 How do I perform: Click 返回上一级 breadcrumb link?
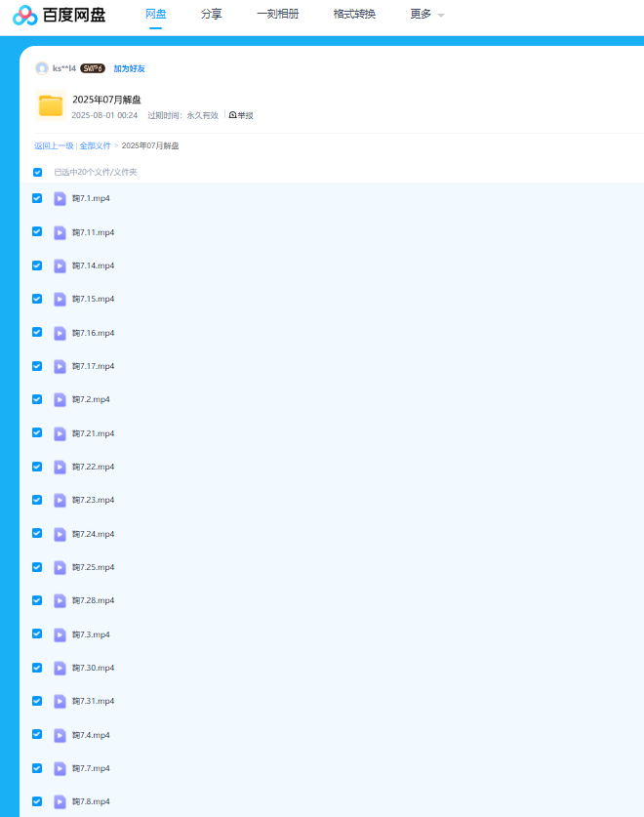pyautogui.click(x=54, y=145)
